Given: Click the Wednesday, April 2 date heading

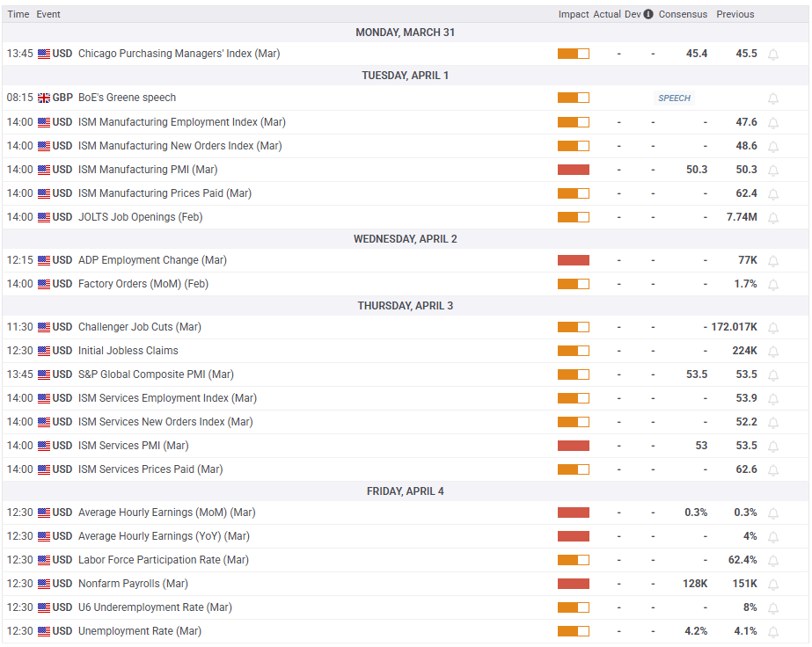Looking at the screenshot, I should pos(405,239).
